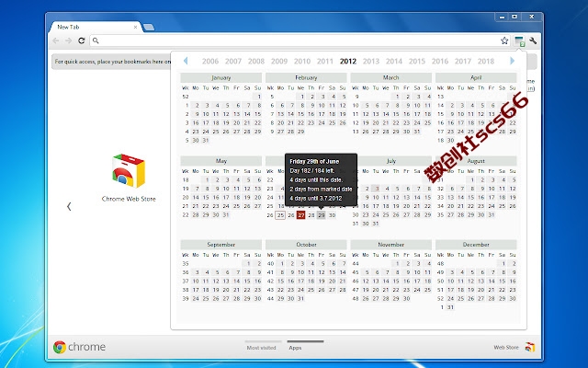Image resolution: width=588 pixels, height=368 pixels.
Task: Select year 2010
Action: (302, 62)
